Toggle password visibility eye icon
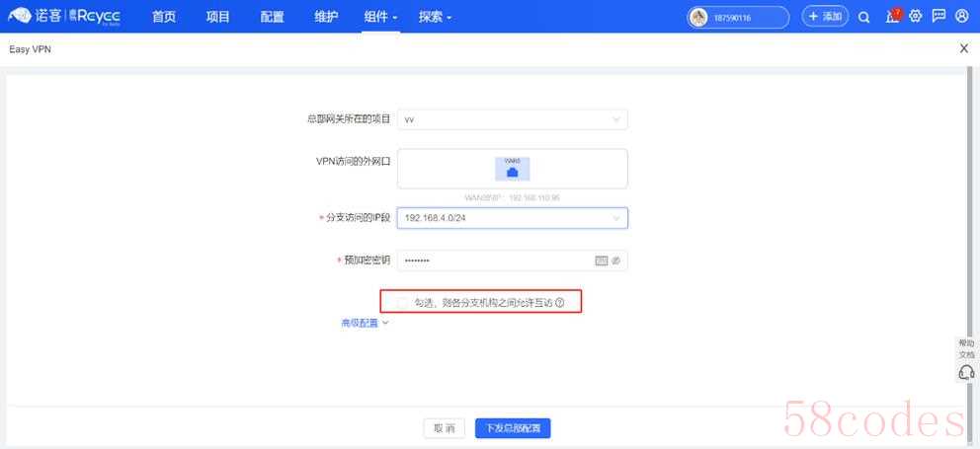 click(614, 261)
